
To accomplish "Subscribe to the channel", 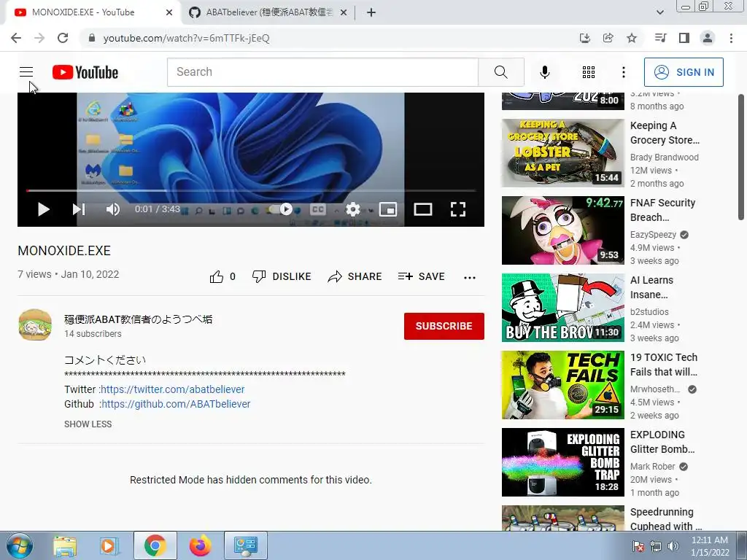I will [x=444, y=326].
